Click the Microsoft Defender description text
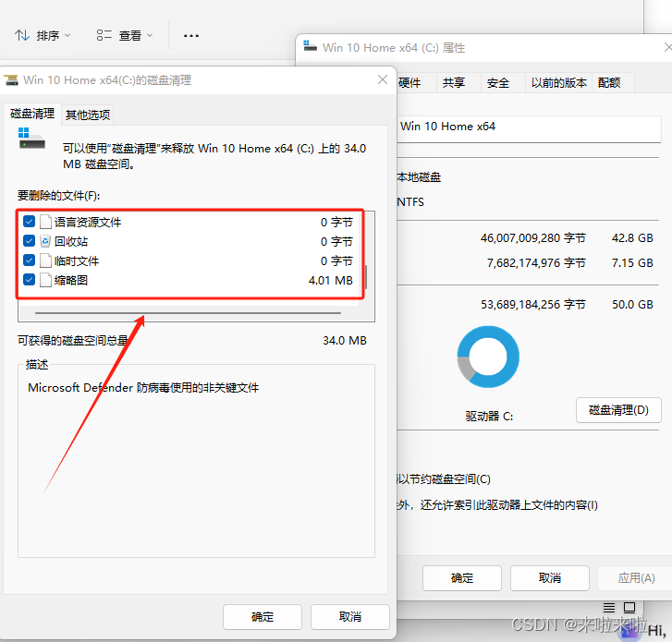 coord(143,388)
